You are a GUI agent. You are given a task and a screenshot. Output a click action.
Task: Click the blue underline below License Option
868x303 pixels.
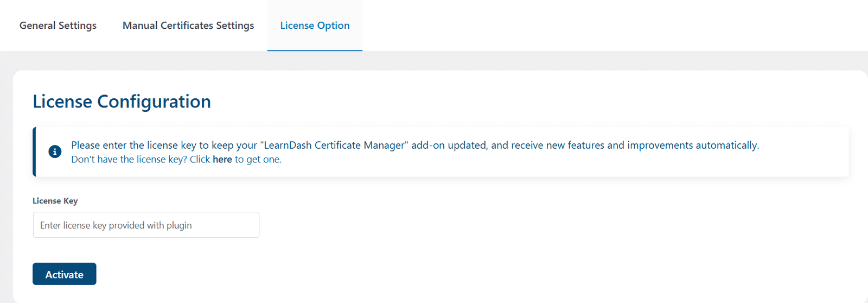click(315, 50)
